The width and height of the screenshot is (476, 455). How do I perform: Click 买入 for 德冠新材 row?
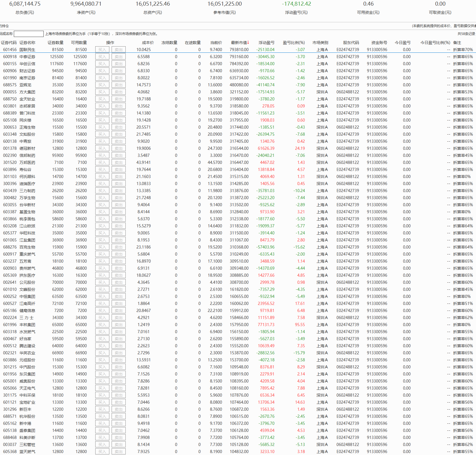click(x=102, y=148)
